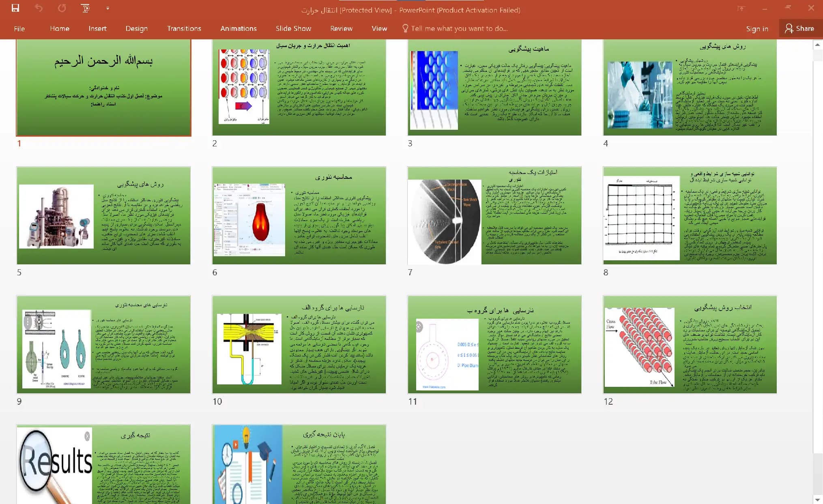Open Customize Quick Access Toolbar dropdown
Screen dimensions: 823x504
[x=107, y=8]
